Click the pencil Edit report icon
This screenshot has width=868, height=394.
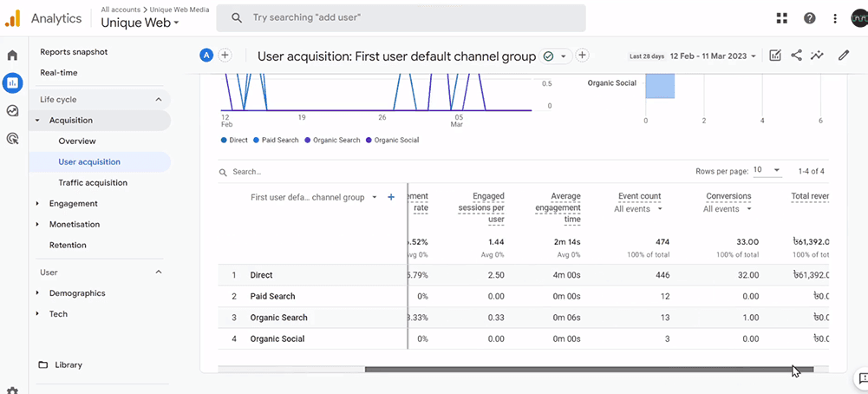(x=844, y=56)
